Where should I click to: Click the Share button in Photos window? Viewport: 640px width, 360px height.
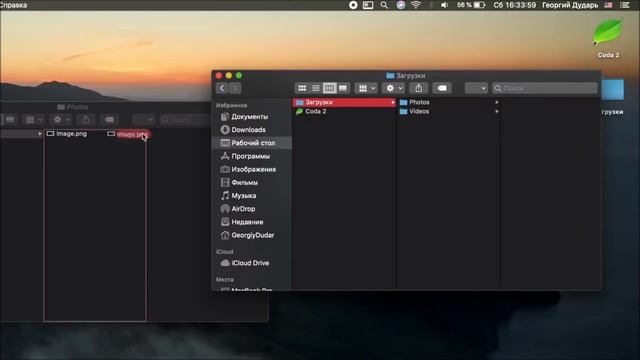coord(86,120)
